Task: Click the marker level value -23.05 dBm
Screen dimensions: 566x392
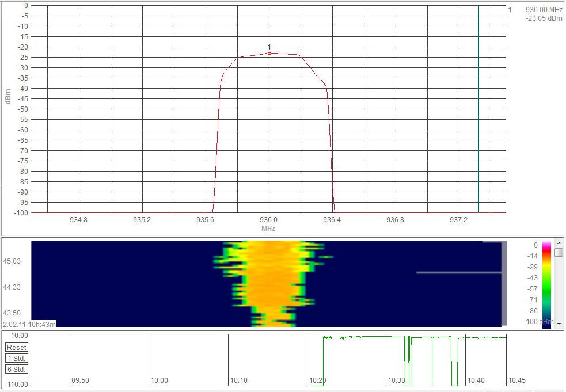Action: click(544, 18)
